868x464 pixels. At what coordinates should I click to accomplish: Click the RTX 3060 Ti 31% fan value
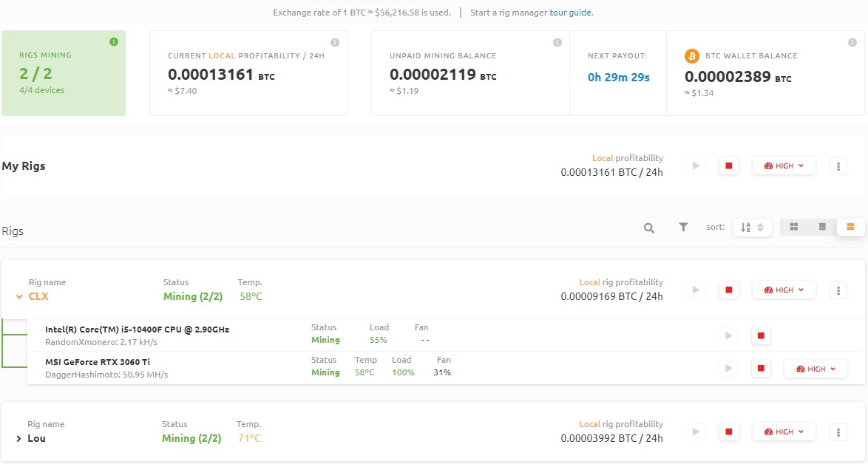click(441, 372)
